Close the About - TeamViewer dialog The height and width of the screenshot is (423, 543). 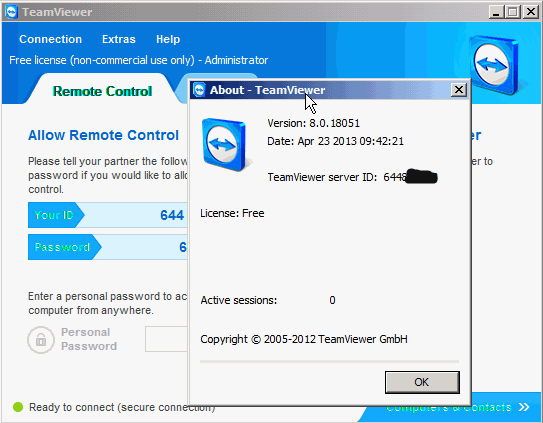tap(459, 90)
